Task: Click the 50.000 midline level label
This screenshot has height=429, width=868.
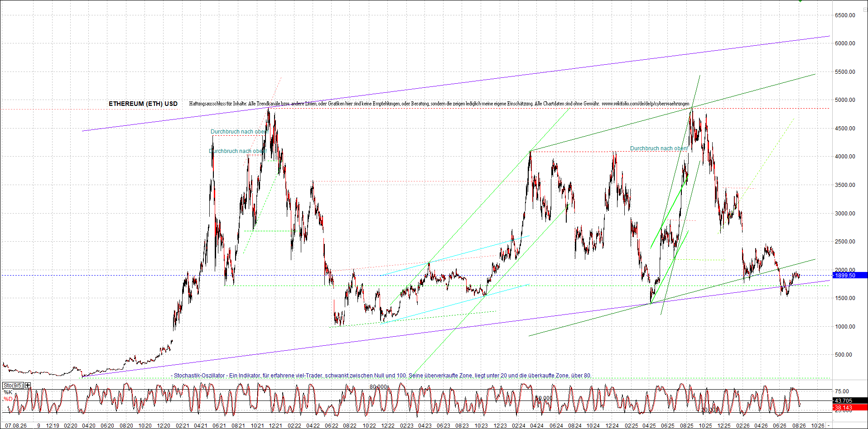Action: [544, 398]
